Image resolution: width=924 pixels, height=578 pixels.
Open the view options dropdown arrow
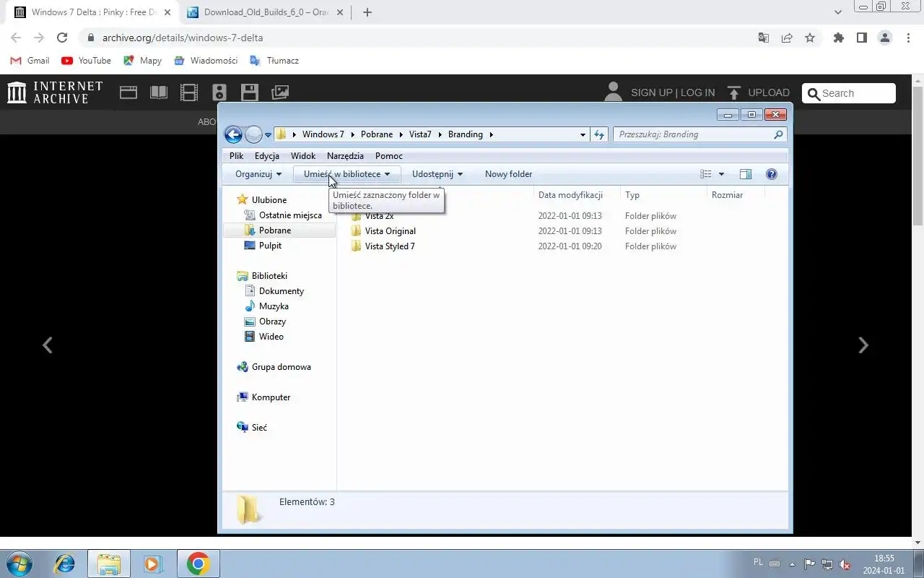click(721, 174)
